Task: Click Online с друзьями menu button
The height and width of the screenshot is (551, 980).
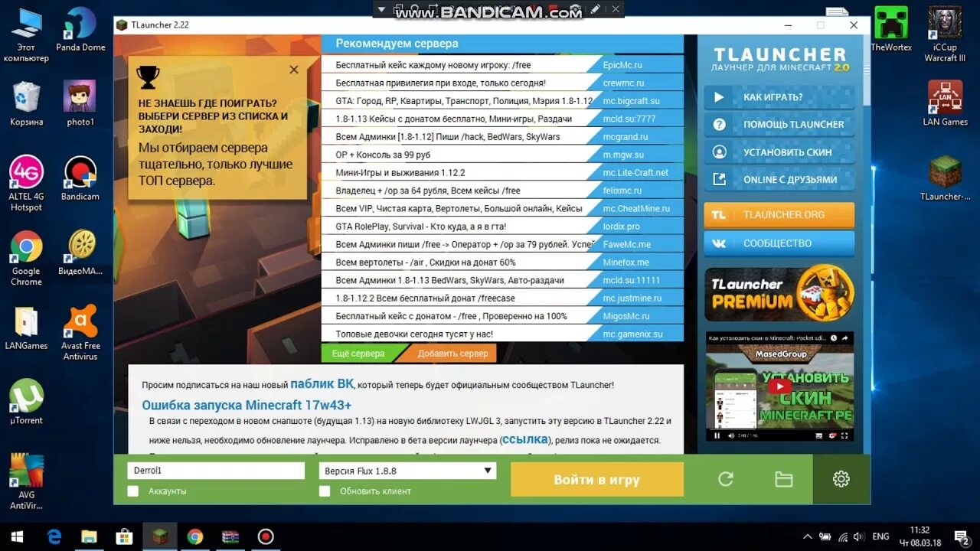Action: click(x=779, y=179)
